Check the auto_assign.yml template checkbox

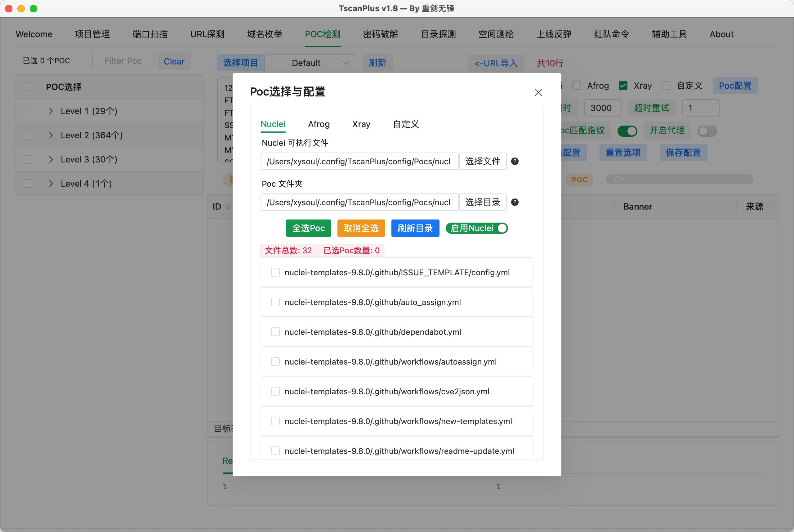coord(275,302)
